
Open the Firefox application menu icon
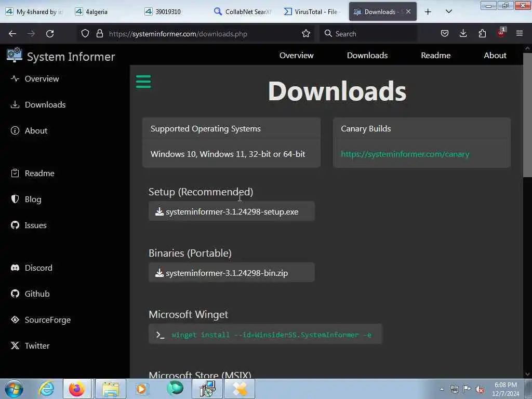point(519,33)
